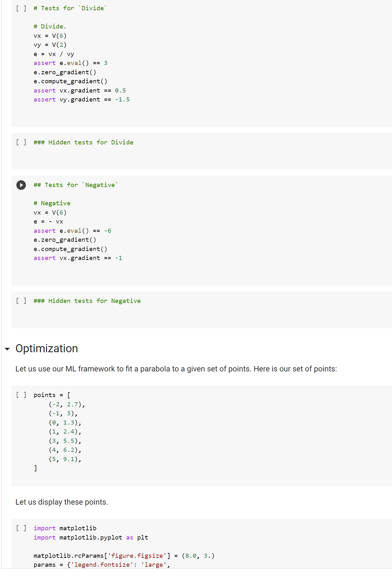Viewport: 392px width, 577px height.
Task: Run the points definition cell
Action: click(x=21, y=395)
